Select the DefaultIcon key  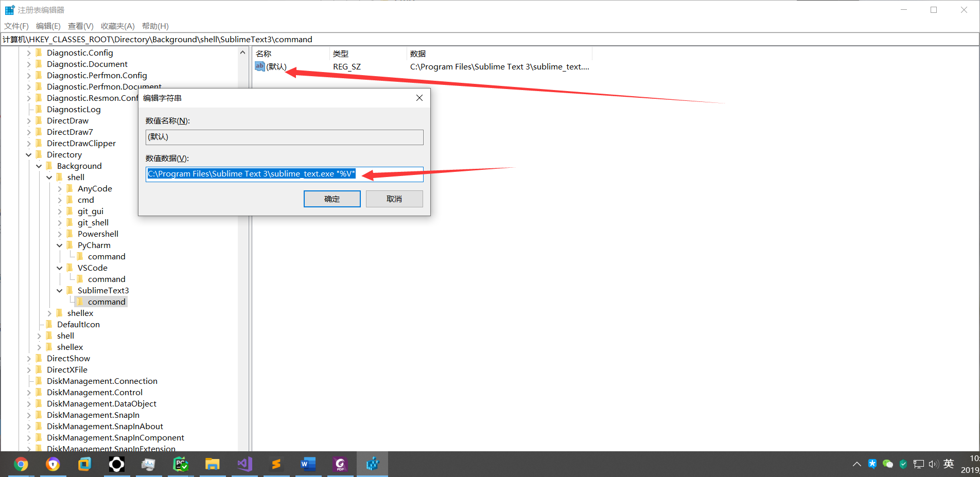(x=78, y=325)
